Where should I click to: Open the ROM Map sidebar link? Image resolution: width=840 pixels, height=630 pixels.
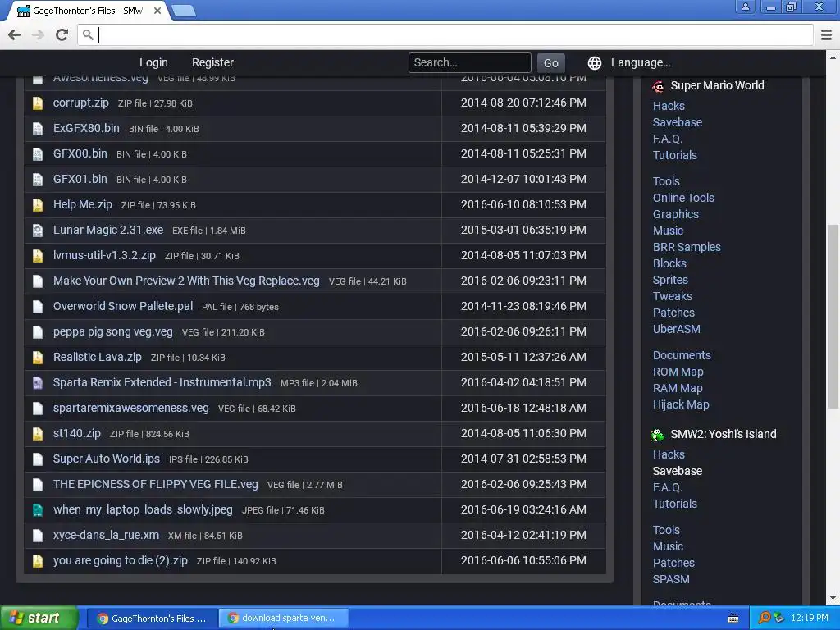coord(678,372)
